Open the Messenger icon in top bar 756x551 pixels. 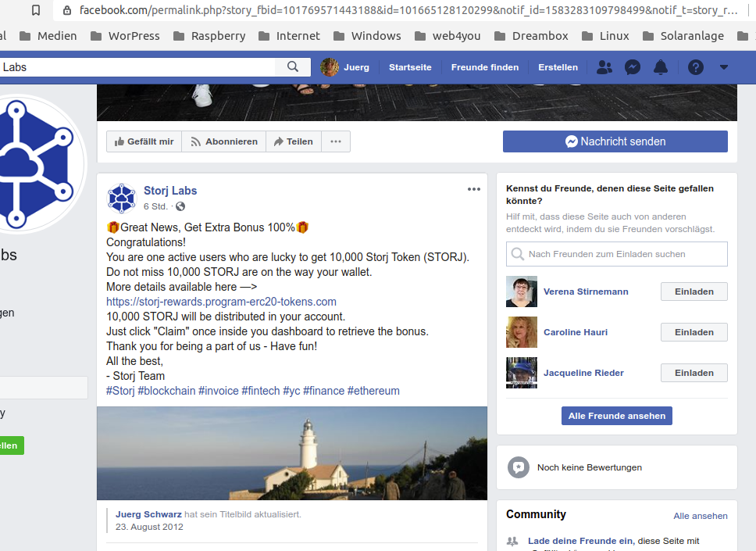633,67
